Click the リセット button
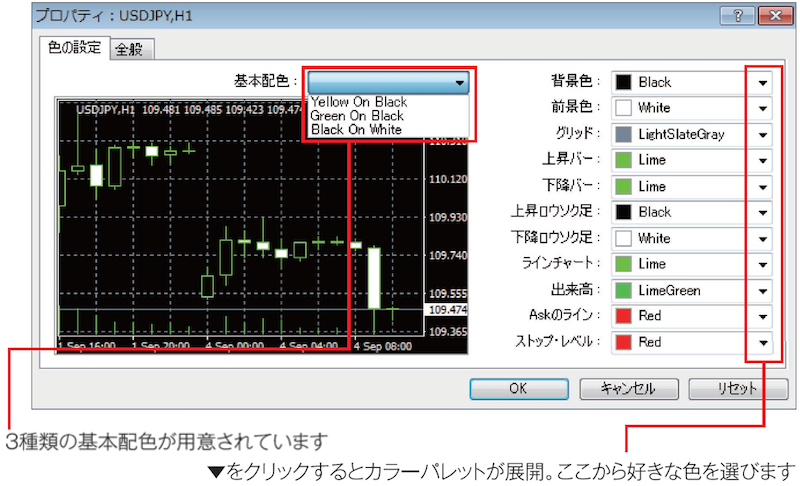800x486 pixels. point(738,389)
